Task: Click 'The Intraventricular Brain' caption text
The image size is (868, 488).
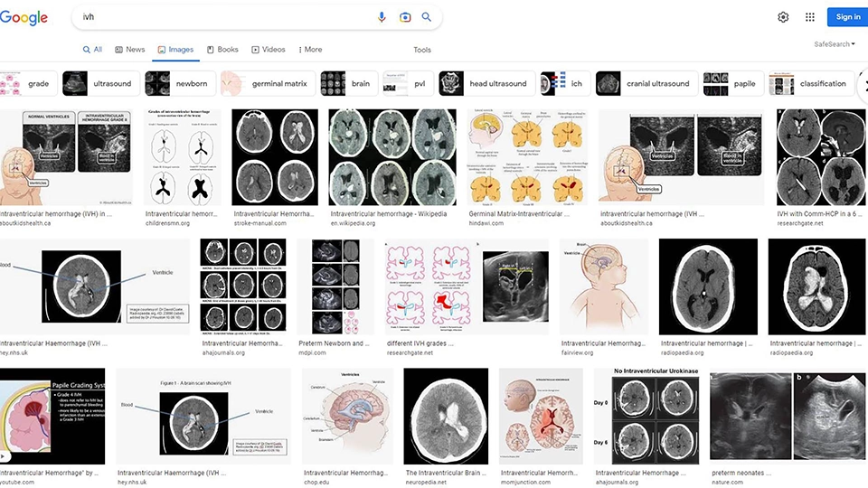Action: click(x=446, y=473)
